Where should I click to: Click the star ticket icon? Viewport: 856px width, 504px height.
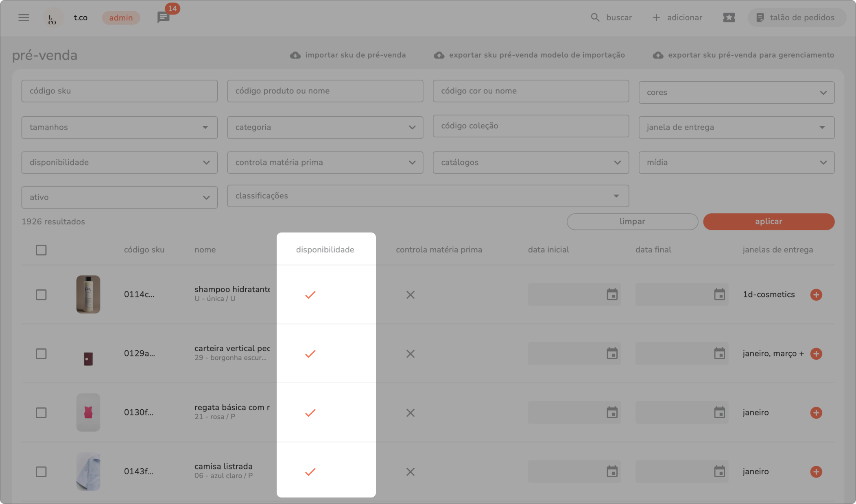tap(729, 17)
